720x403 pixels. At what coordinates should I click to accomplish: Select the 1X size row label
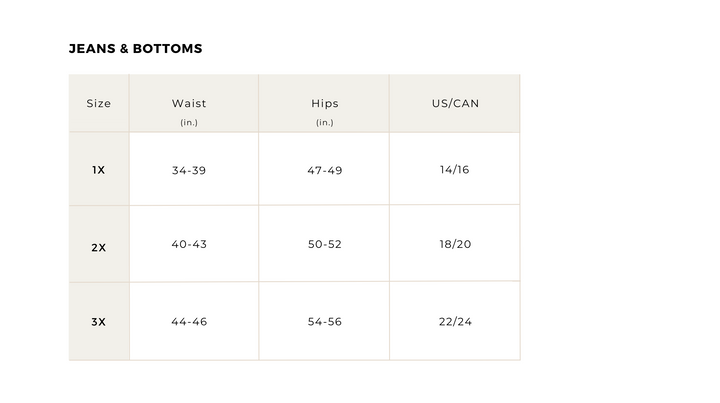tap(99, 170)
